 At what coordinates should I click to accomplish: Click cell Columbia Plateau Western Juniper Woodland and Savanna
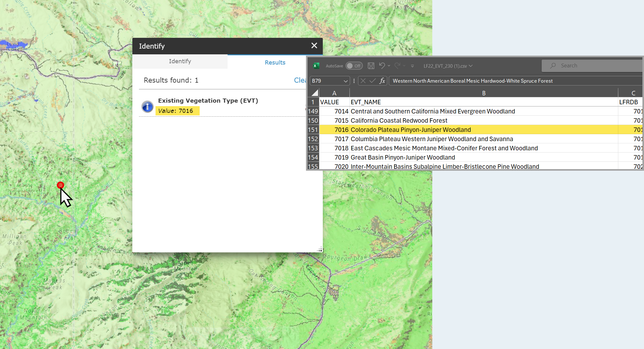484,139
